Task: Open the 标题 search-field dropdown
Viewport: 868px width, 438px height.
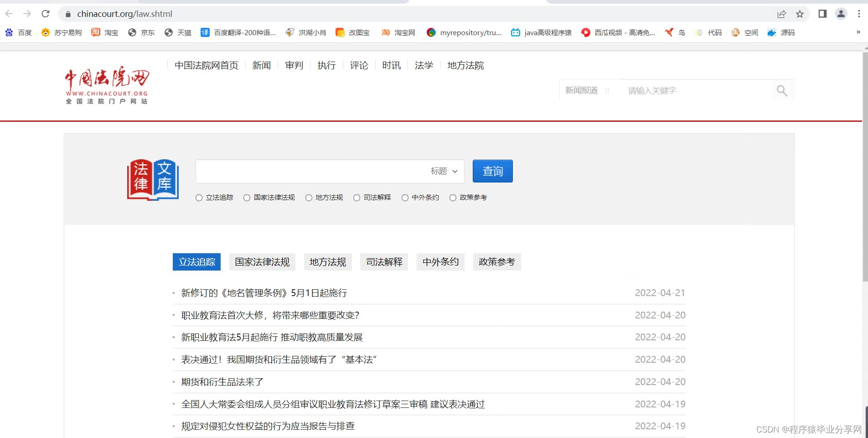Action: (x=444, y=171)
